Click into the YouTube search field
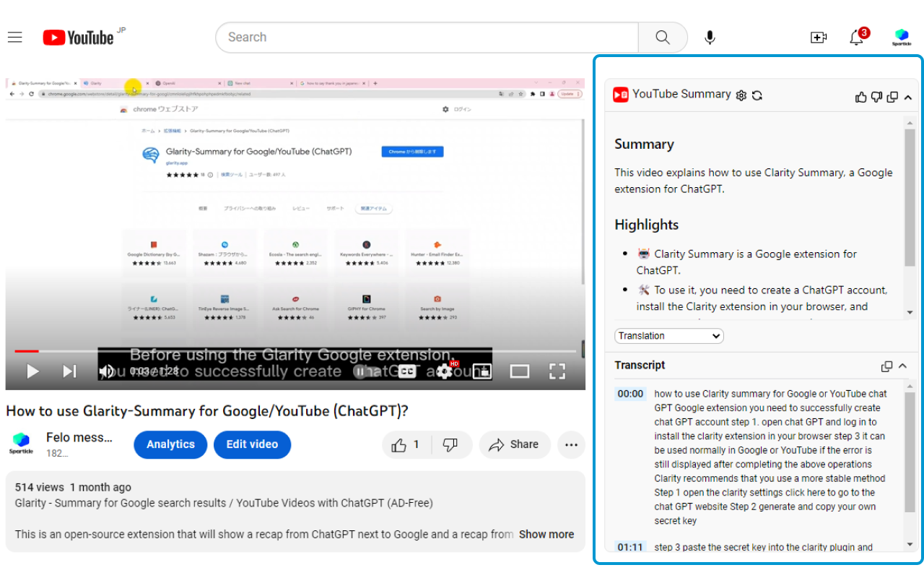Image resolution: width=924 pixels, height=578 pixels. [x=427, y=38]
